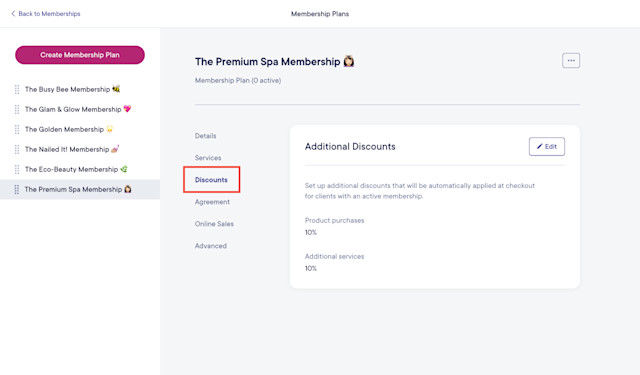Go to the Online Sales tab
The height and width of the screenshot is (375, 640).
click(x=214, y=224)
